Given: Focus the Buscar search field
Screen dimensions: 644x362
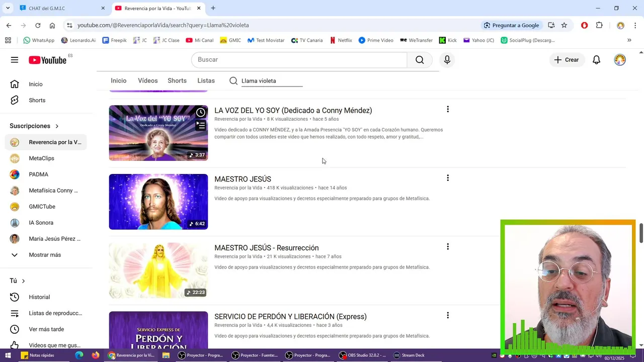Looking at the screenshot, I should [x=299, y=60].
